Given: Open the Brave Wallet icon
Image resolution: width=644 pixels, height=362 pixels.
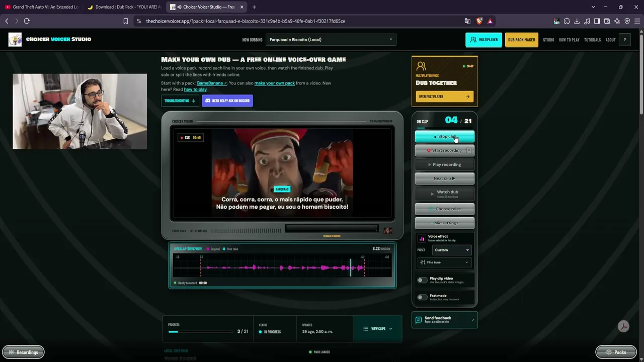Looking at the screenshot, I should 607,21.
